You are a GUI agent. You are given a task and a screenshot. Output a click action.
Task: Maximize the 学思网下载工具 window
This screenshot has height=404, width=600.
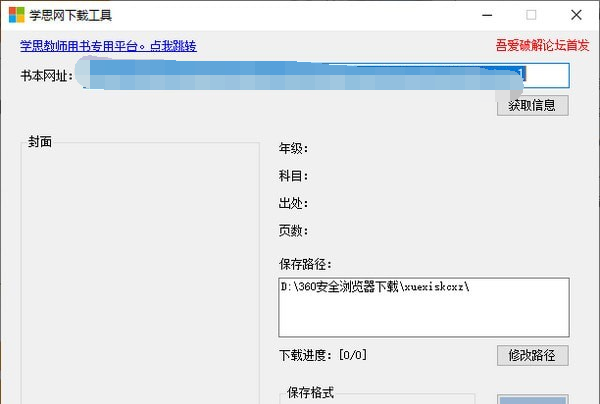pyautogui.click(x=531, y=15)
